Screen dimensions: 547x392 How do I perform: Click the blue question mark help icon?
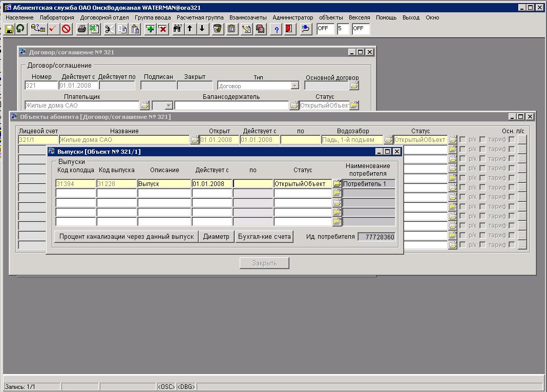click(x=277, y=29)
